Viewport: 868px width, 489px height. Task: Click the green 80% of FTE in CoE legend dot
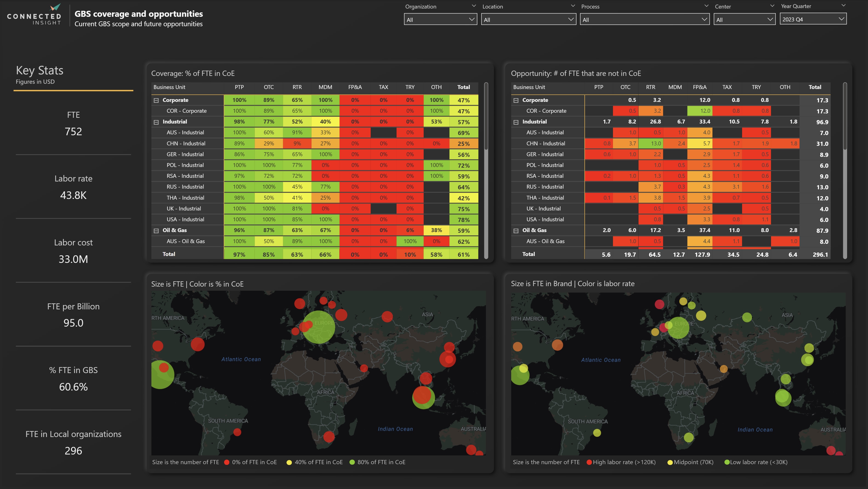[x=352, y=462]
